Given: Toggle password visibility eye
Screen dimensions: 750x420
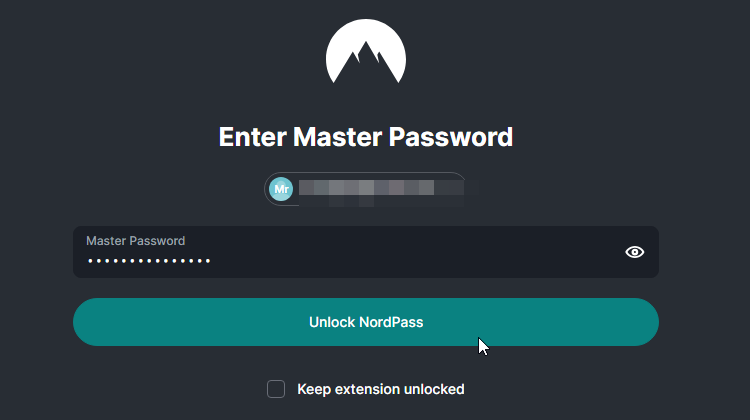Looking at the screenshot, I should pyautogui.click(x=635, y=252).
